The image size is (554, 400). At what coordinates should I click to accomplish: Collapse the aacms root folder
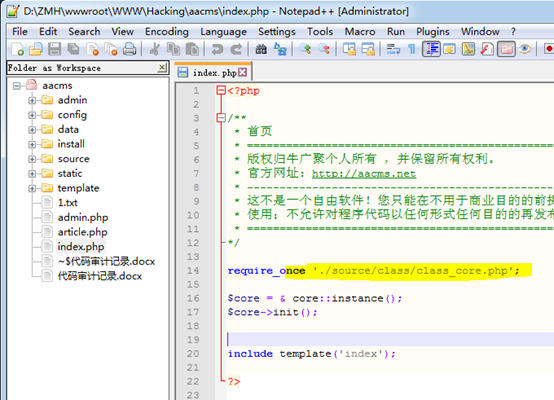click(x=16, y=86)
